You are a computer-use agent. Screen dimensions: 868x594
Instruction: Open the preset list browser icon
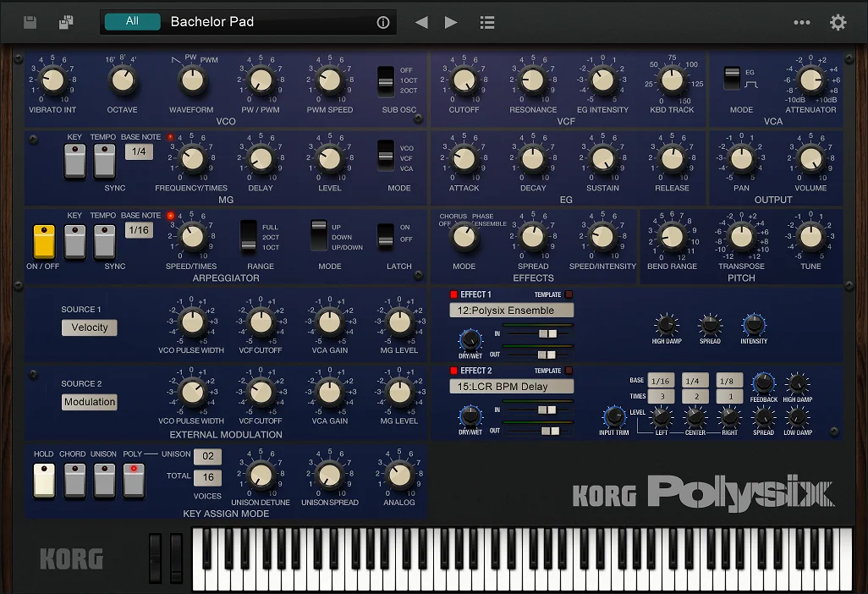tap(487, 23)
